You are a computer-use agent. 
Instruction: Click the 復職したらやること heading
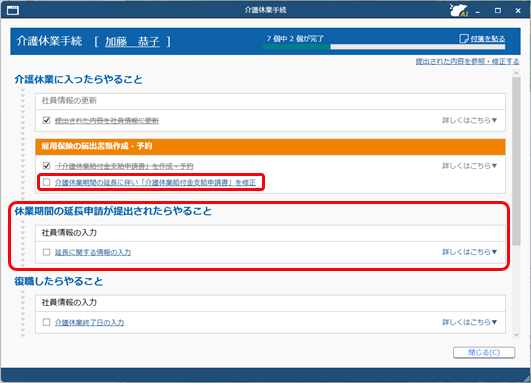pos(59,281)
